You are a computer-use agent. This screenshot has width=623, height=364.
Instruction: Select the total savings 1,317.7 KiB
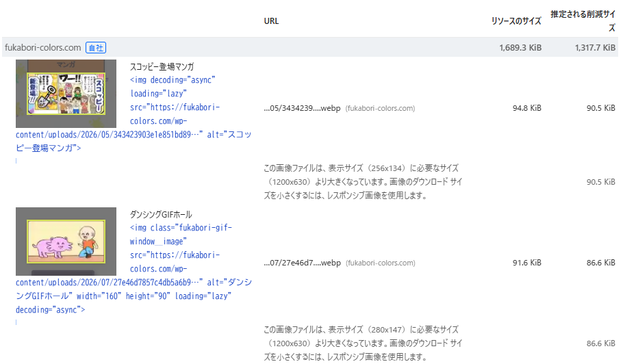tap(595, 48)
